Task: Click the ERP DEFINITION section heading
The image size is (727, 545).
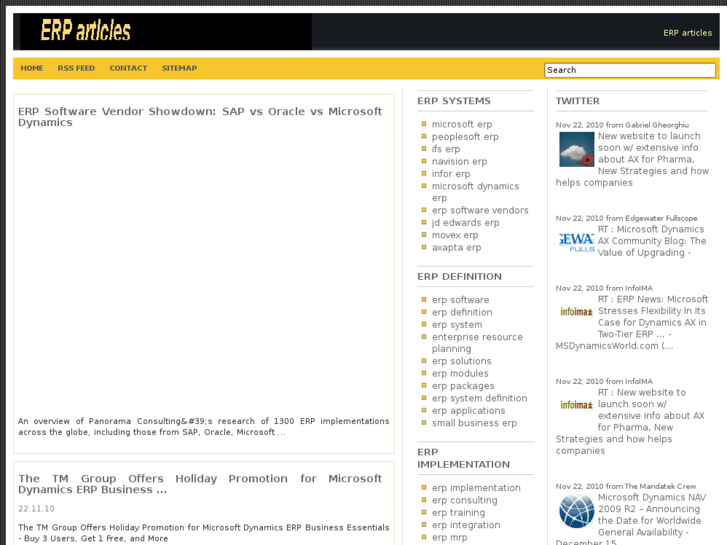Action: pyautogui.click(x=459, y=276)
